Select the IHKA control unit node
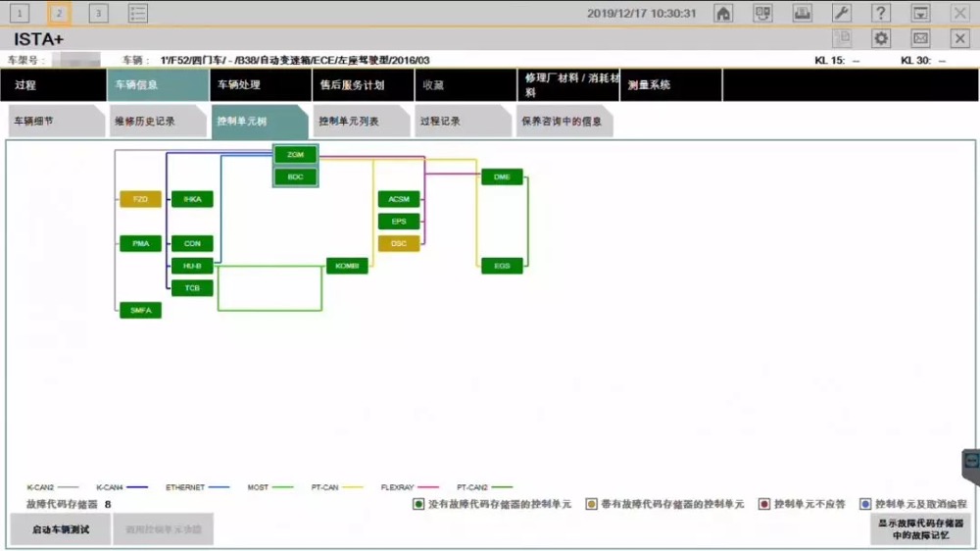The width and height of the screenshot is (980, 551). coord(192,199)
